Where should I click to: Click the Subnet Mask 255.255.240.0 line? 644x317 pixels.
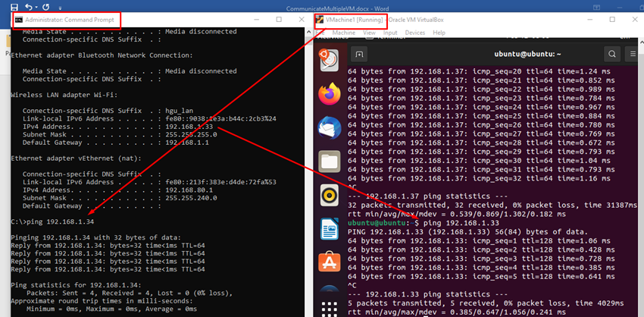click(x=120, y=198)
